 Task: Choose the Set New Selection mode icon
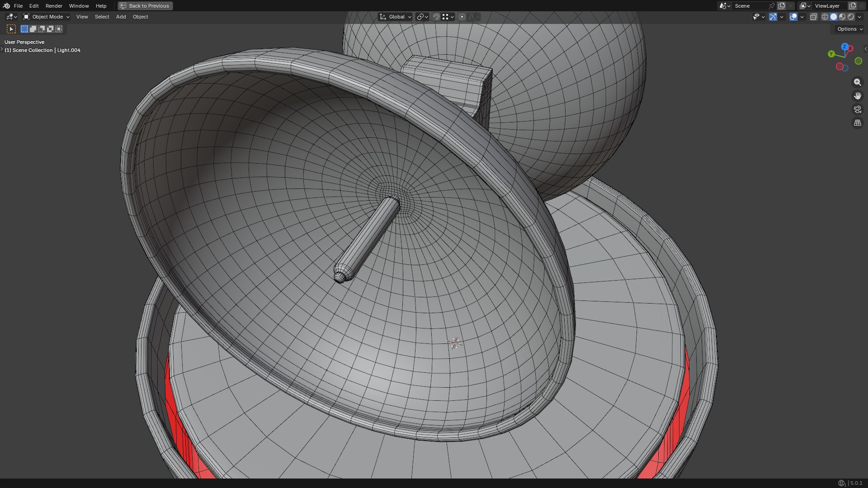tap(24, 29)
